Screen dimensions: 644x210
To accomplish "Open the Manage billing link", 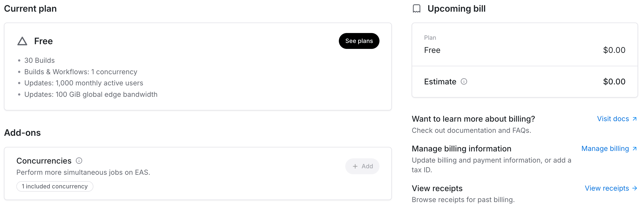I will click(605, 149).
